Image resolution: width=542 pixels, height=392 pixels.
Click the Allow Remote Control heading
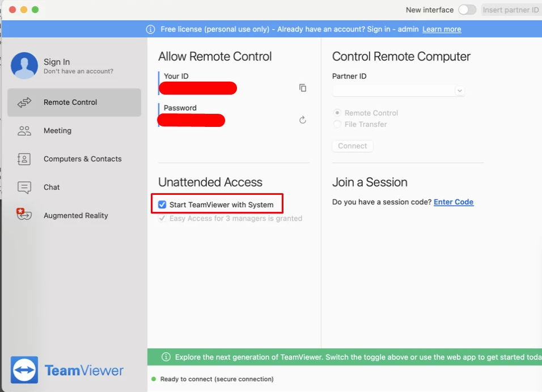[x=215, y=56]
